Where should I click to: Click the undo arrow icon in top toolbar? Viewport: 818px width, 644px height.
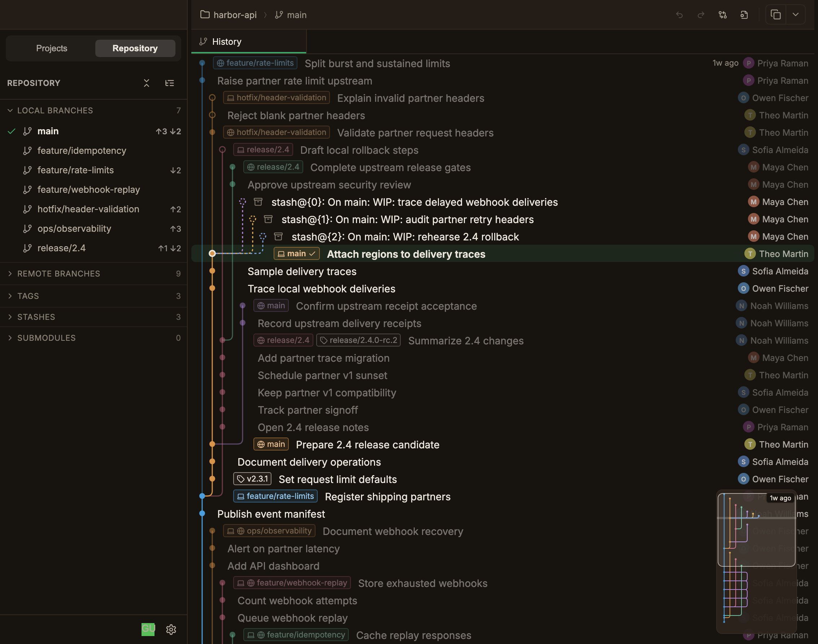pyautogui.click(x=679, y=15)
